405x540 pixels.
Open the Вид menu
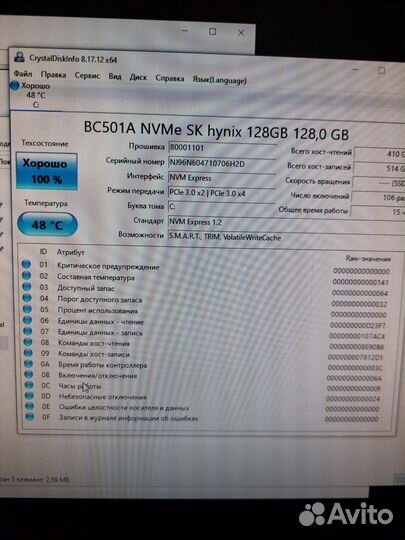(x=115, y=76)
